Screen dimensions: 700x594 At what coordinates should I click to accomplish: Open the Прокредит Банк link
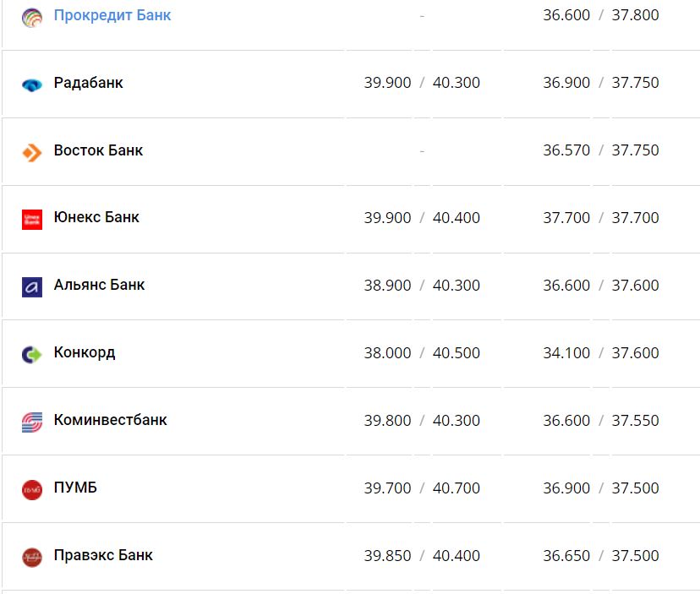click(112, 15)
